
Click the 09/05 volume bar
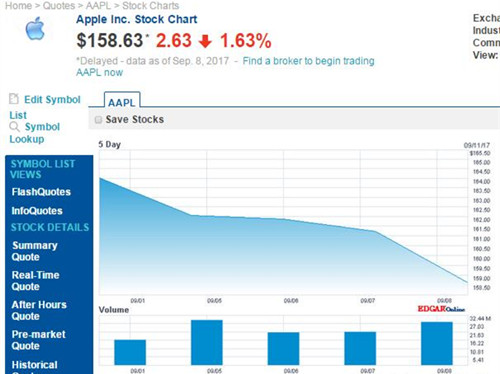(207, 342)
